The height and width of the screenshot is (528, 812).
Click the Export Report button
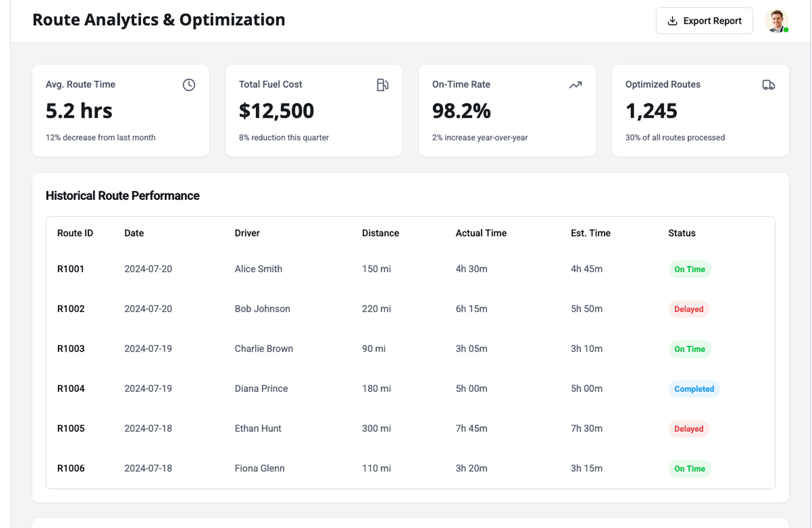point(704,21)
